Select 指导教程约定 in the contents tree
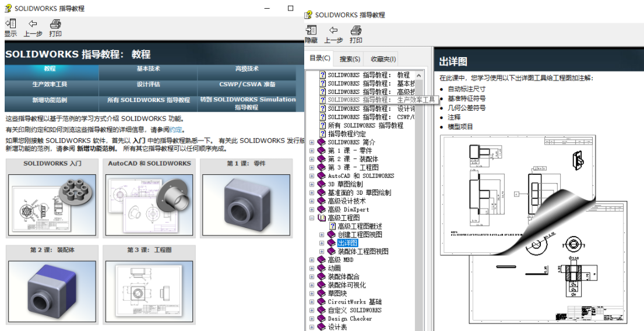Screen dimensions: 644x331 (347, 134)
